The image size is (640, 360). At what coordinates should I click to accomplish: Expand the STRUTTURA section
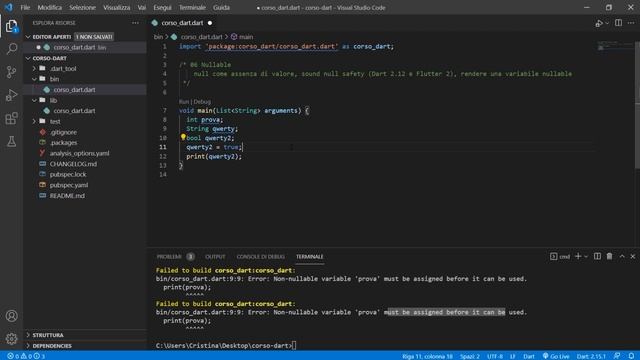coord(48,335)
